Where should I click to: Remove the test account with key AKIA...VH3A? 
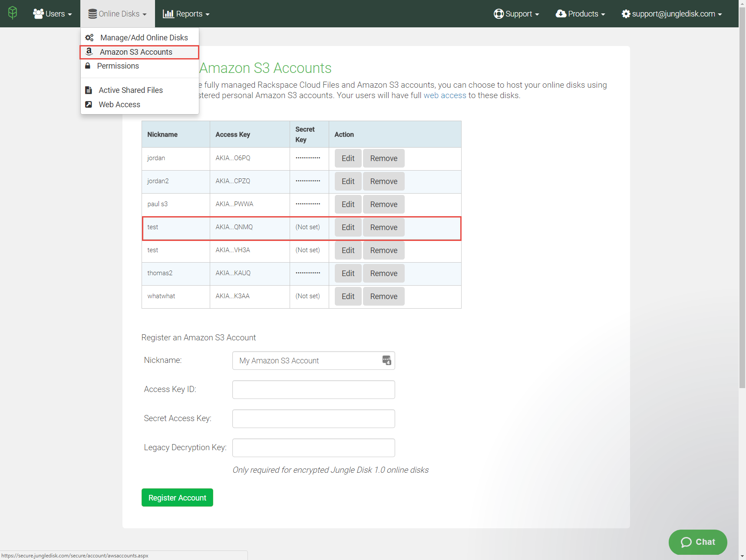pos(384,250)
